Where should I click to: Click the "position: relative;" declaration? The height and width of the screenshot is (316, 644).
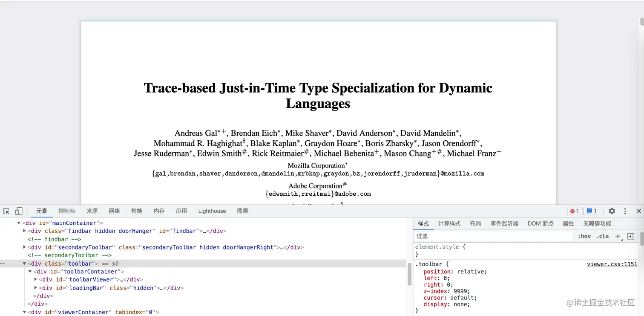pyautogui.click(x=455, y=272)
